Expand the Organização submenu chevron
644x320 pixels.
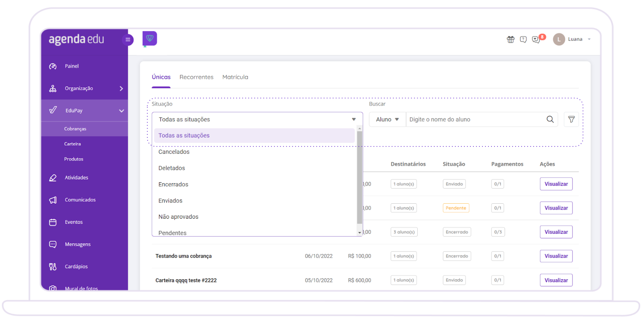tap(121, 88)
